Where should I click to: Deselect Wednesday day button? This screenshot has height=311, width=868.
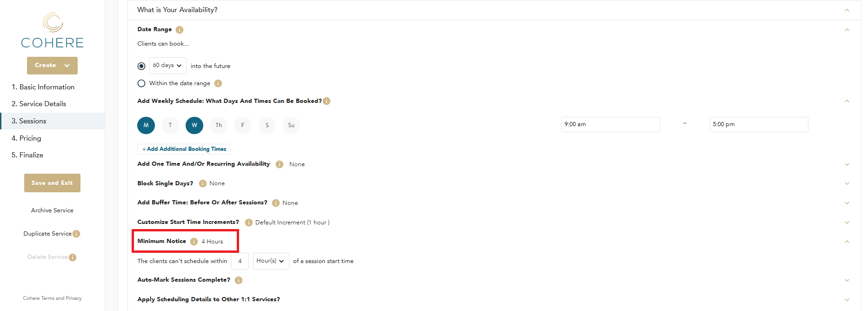tap(194, 125)
